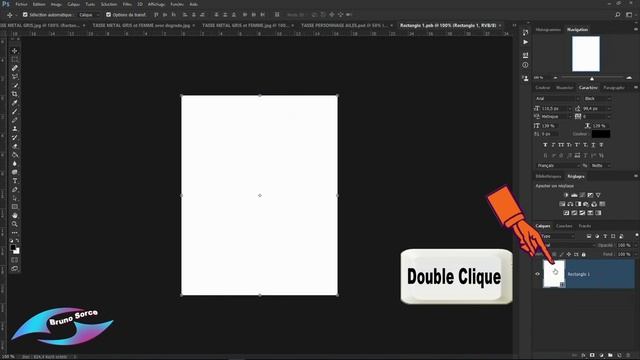Open the Fichier menu
Viewport: 640px width, 360px height.
[x=21, y=4]
